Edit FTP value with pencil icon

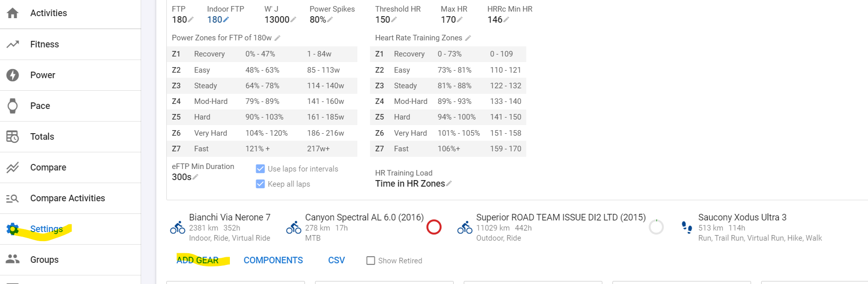(191, 20)
